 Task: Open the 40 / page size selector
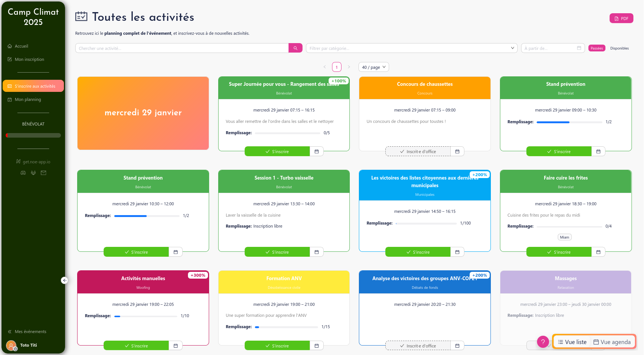click(374, 67)
